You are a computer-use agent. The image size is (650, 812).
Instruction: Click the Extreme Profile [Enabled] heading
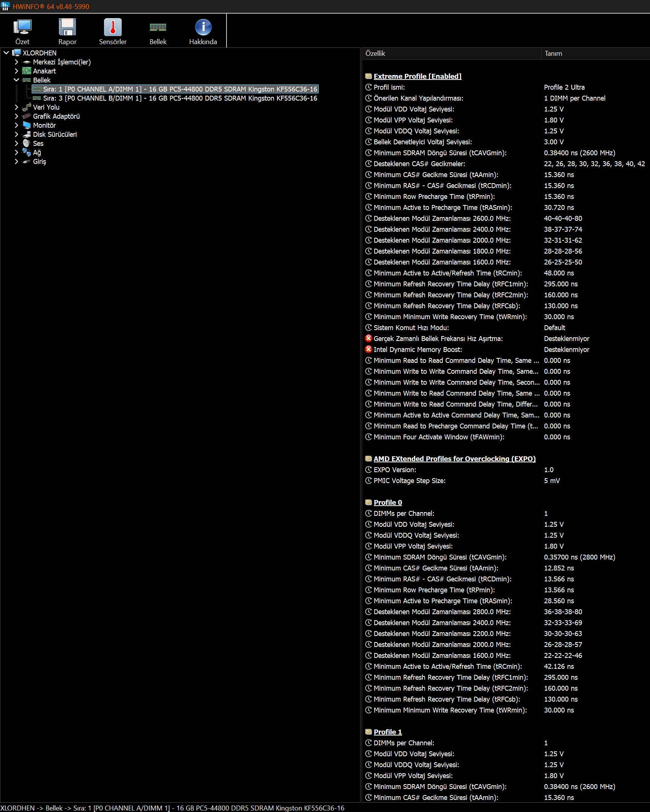[418, 76]
